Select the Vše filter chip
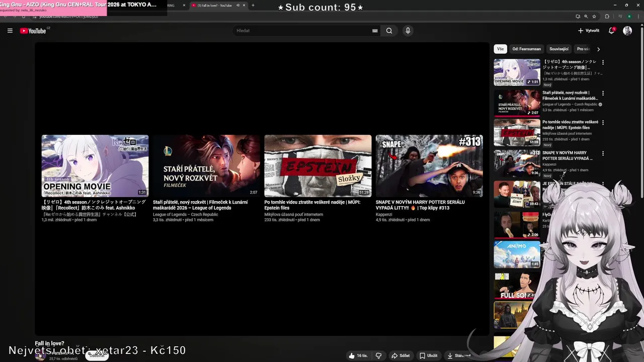 [500, 49]
